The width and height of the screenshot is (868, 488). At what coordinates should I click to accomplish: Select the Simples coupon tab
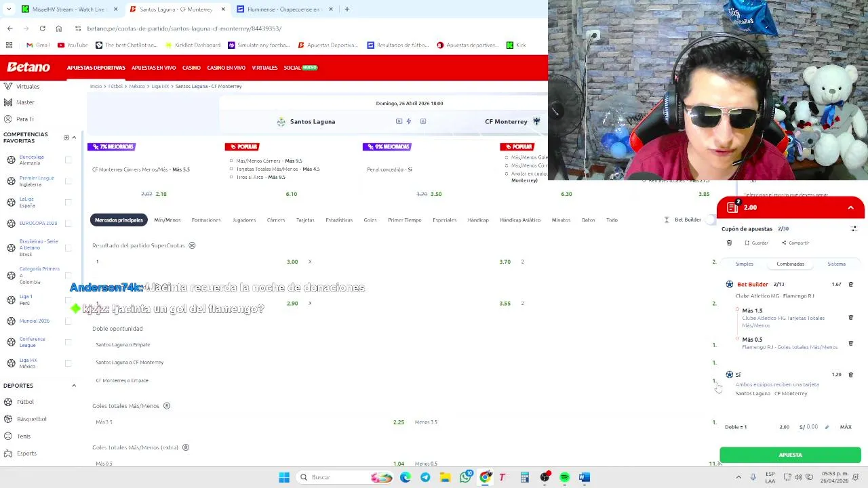click(x=744, y=264)
